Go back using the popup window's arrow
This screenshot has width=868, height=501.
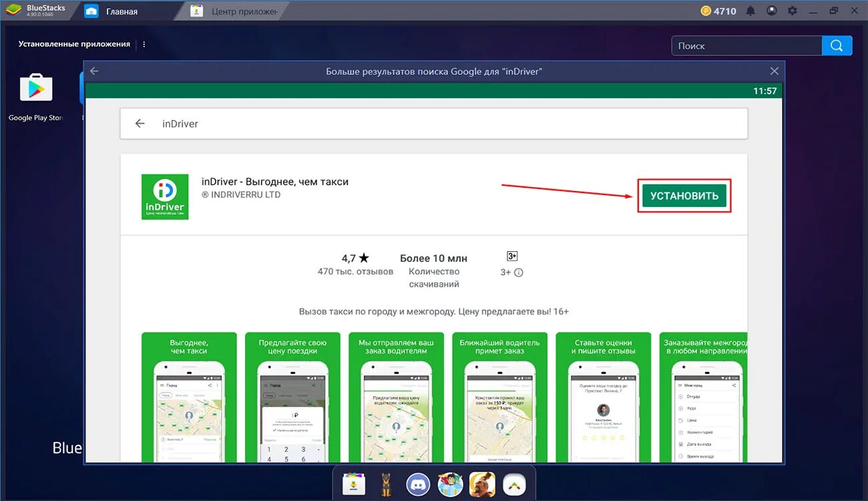(x=94, y=71)
